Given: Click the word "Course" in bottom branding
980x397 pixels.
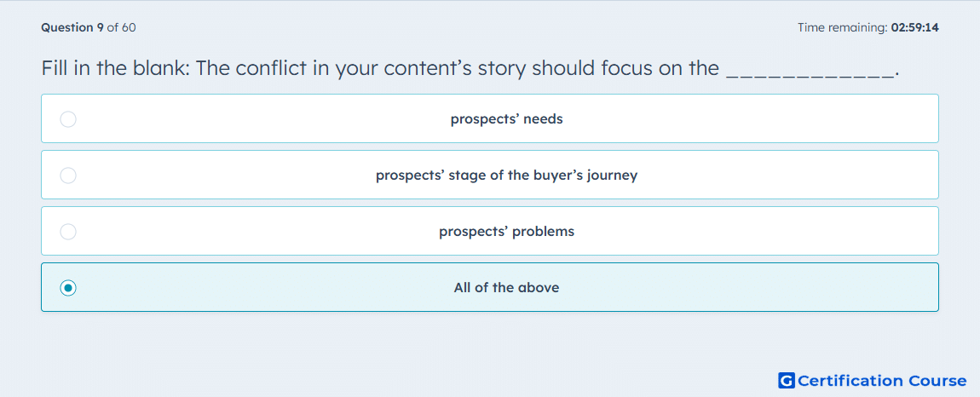Looking at the screenshot, I should click(937, 381).
